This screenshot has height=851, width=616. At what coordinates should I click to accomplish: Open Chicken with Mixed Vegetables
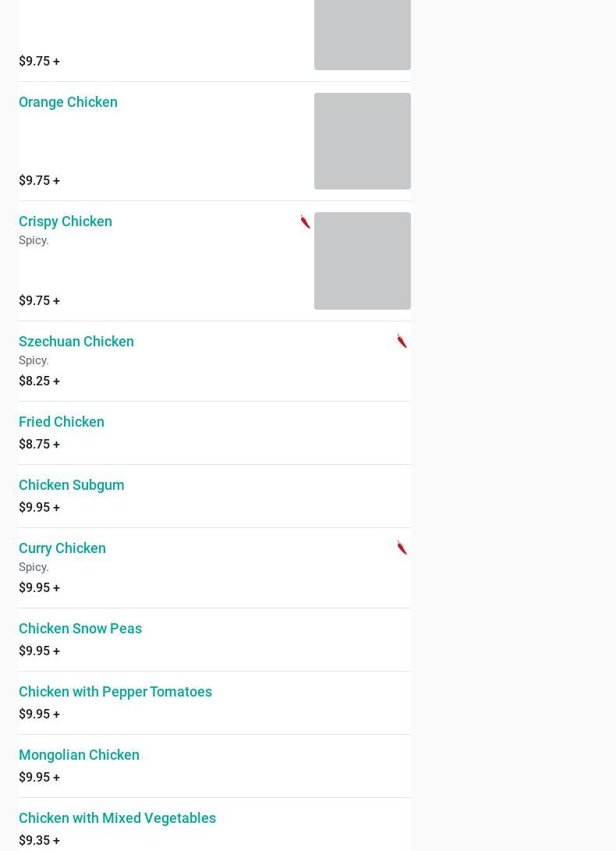(117, 817)
